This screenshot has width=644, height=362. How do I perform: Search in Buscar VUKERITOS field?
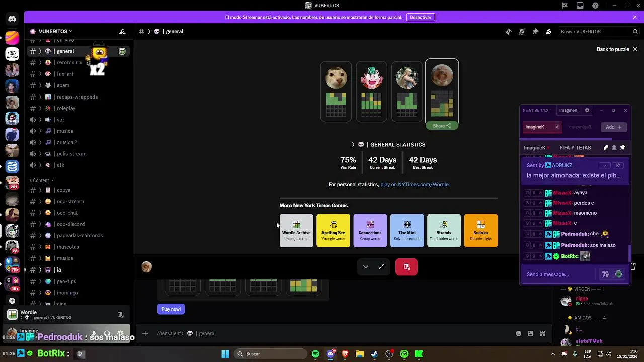click(x=599, y=31)
